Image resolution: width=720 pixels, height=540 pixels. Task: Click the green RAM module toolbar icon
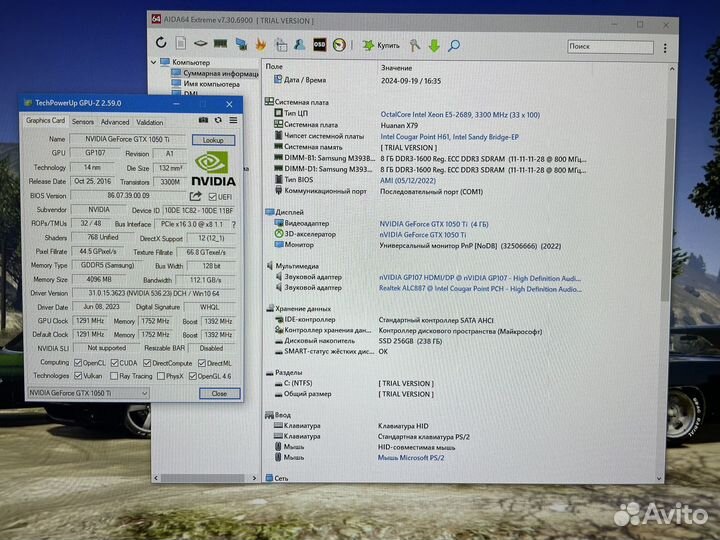point(220,44)
